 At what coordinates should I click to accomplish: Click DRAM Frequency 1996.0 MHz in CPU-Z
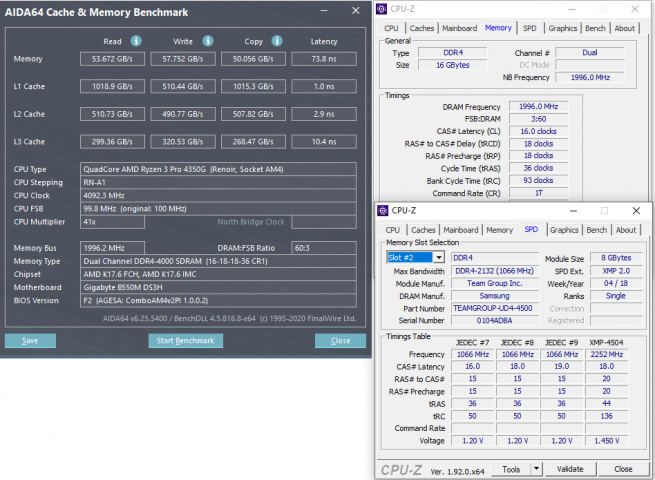coord(538,107)
